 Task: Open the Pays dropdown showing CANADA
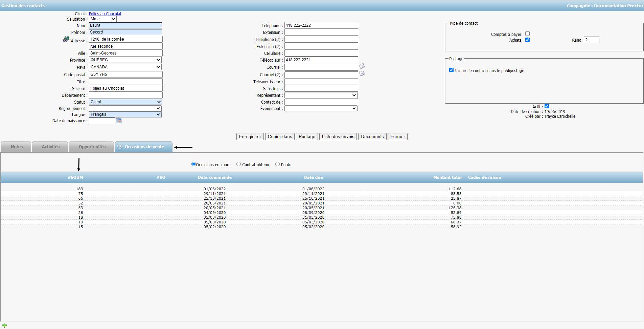point(125,67)
